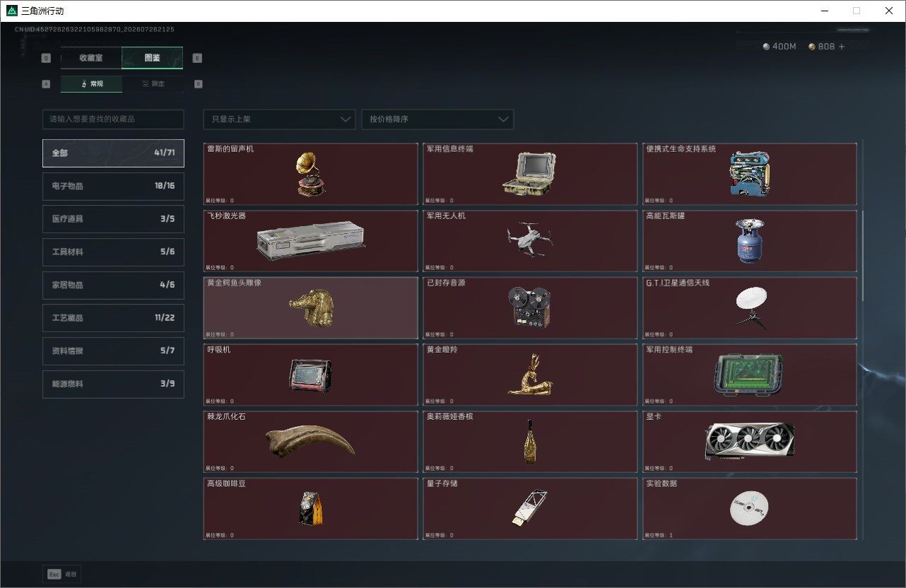Image resolution: width=906 pixels, height=588 pixels.
Task: Choose the 高能瓦斯罐 gas canister item
Action: 750,241
